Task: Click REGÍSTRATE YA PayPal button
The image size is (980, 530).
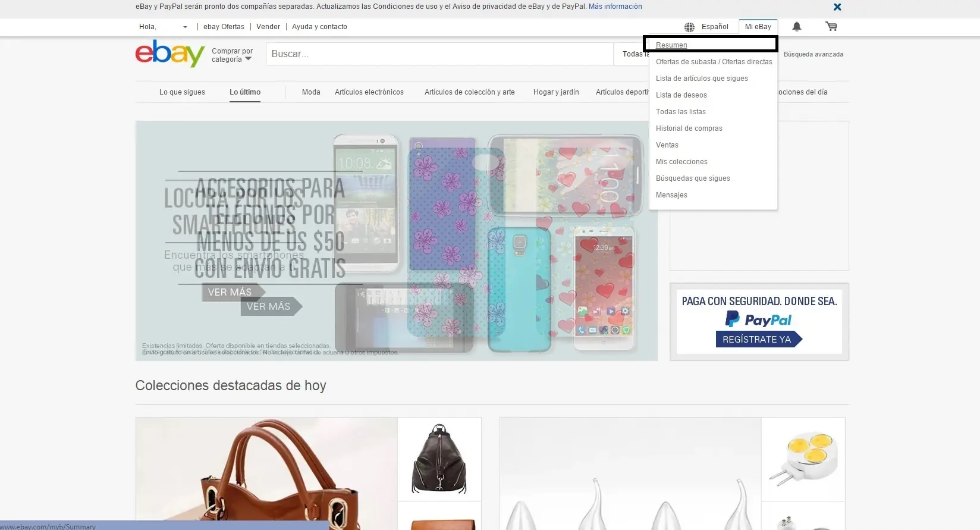Action: pos(759,339)
